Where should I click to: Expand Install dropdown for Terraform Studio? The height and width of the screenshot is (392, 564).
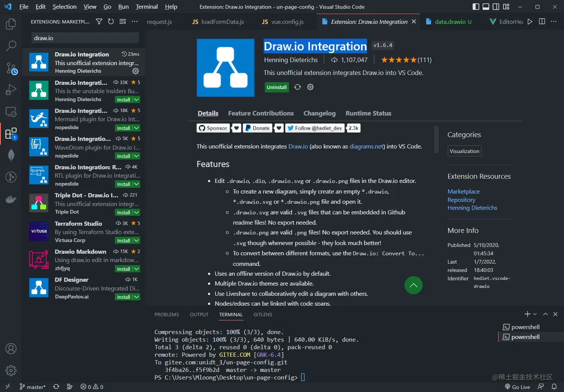pos(137,241)
